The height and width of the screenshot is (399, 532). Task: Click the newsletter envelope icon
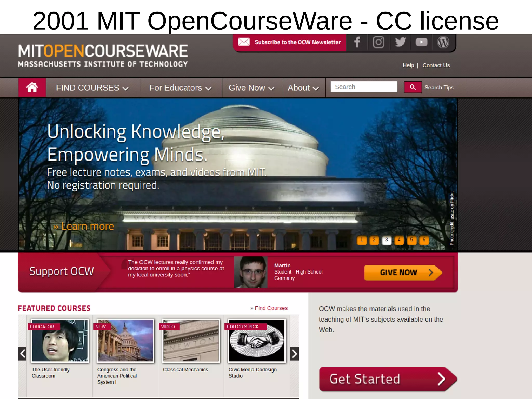tap(244, 42)
